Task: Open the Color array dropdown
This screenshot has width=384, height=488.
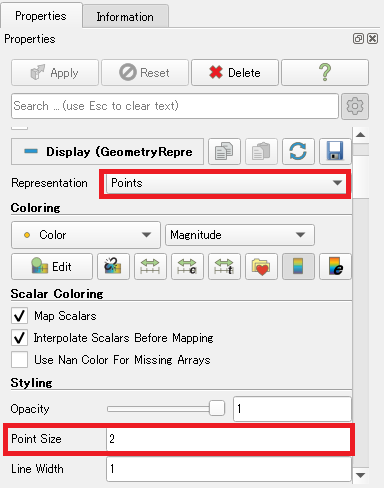Action: pyautogui.click(x=86, y=235)
